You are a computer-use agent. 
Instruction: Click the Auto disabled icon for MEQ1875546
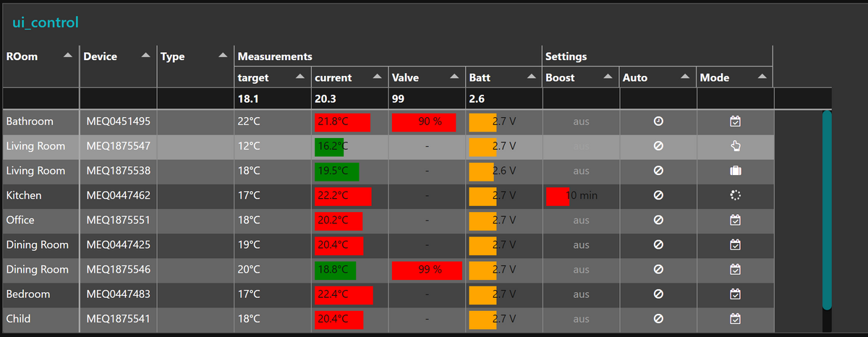(658, 269)
